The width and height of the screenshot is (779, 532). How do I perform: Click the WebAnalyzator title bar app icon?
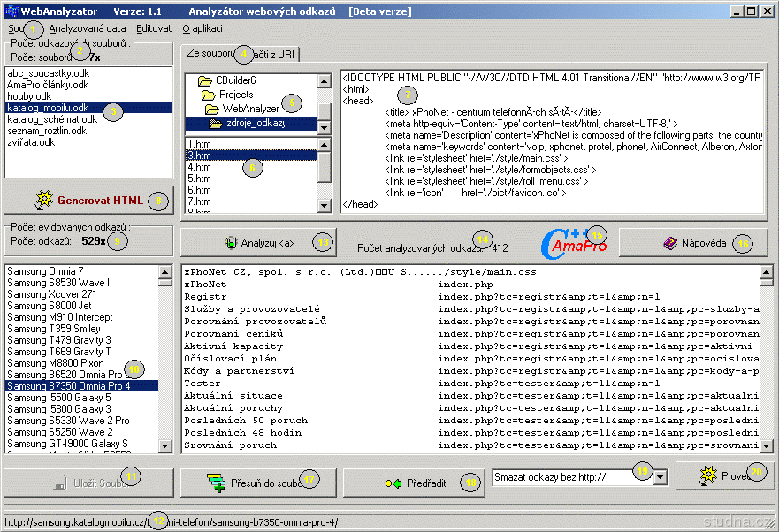coord(11,11)
